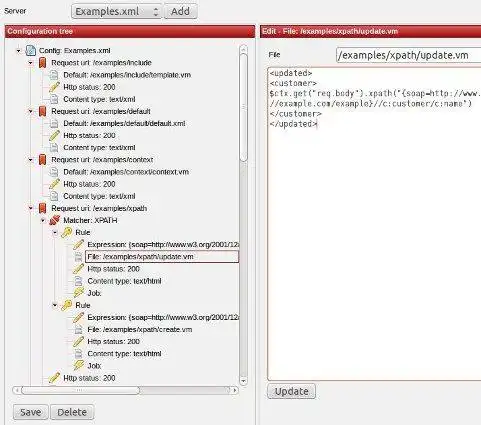The width and height of the screenshot is (481, 425).
Task: Click the page icon of the first Rule's Content type text/html
Action: [x=78, y=281]
